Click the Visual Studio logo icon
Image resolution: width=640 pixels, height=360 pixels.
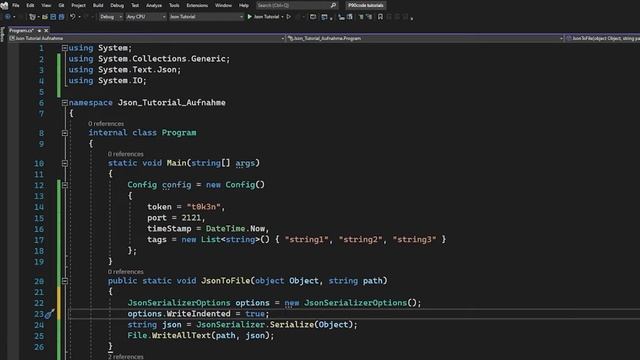4,5
